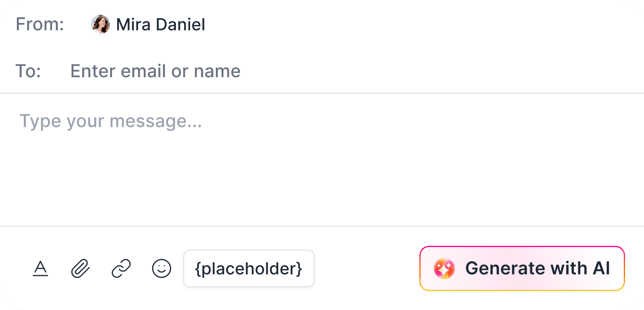Select the sender name Mira Daniel
Screen dimensions: 644x310
(160, 25)
